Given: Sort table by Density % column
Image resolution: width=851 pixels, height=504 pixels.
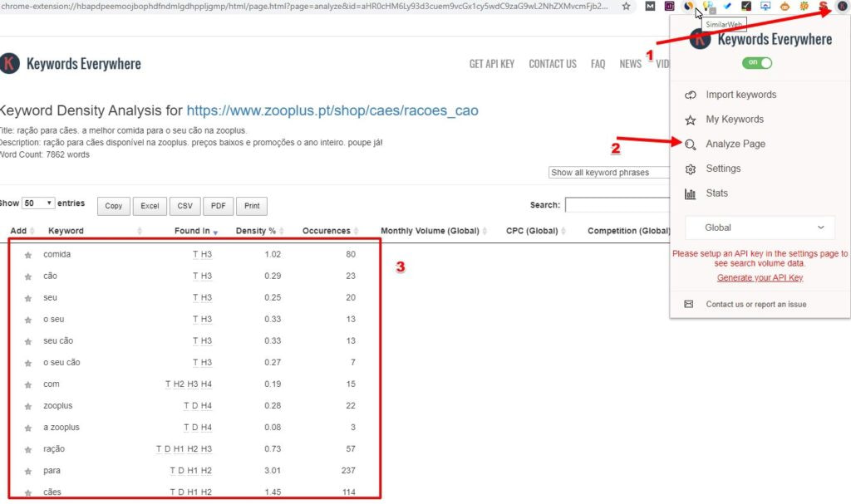Looking at the screenshot, I should 256,231.
